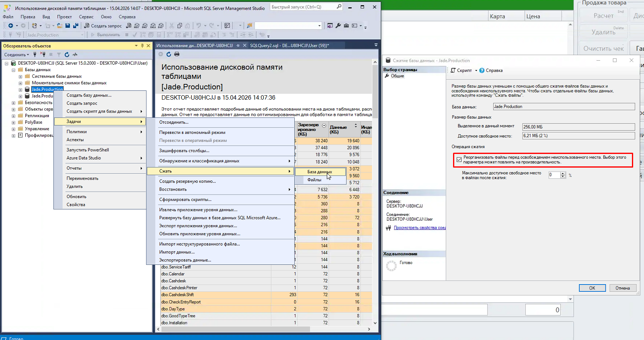Click the print icon in the report toolbar
Screen dimensions: 644x340
177,54
